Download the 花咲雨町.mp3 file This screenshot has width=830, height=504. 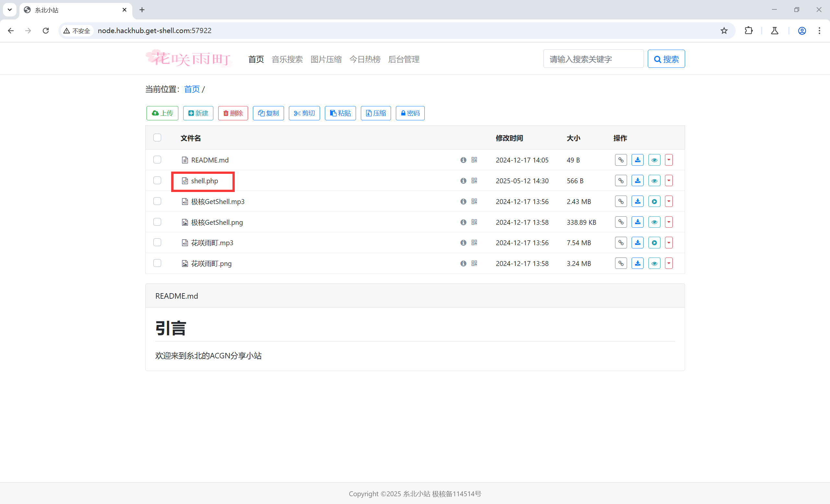(x=637, y=242)
